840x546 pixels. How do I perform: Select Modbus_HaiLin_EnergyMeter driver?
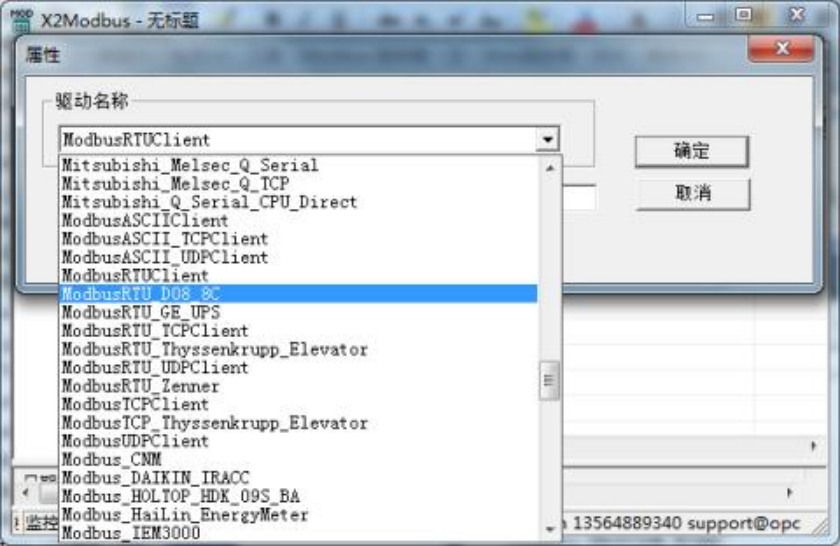pos(298,514)
